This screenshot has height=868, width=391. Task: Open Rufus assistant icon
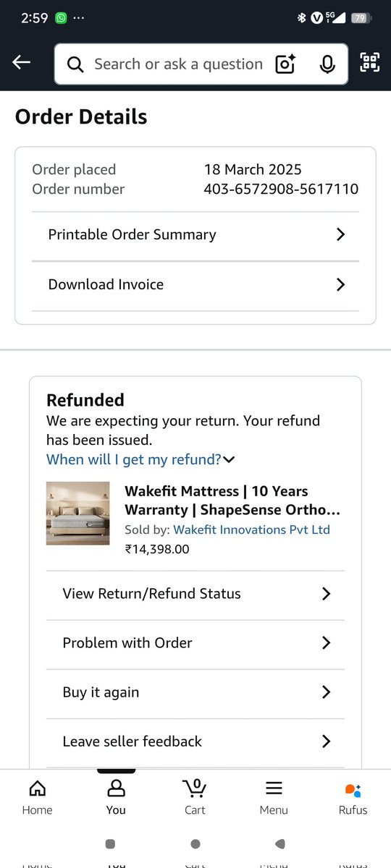[x=353, y=798]
